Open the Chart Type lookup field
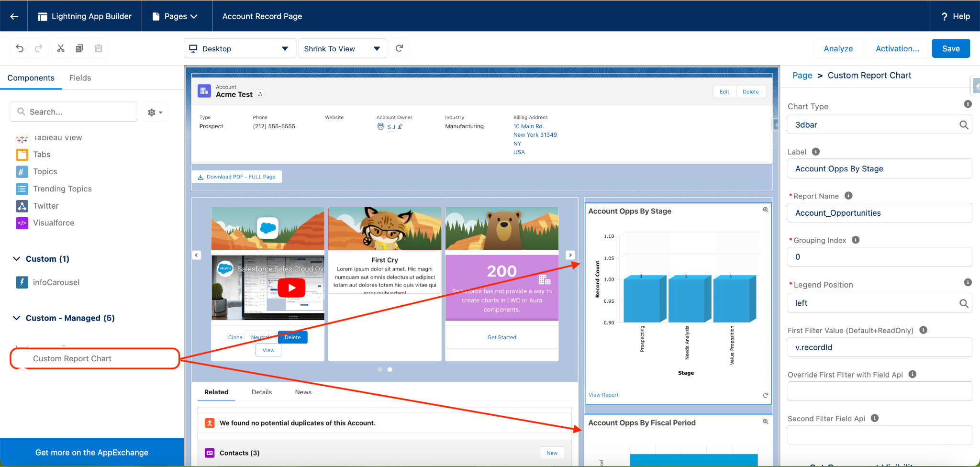 [x=880, y=125]
